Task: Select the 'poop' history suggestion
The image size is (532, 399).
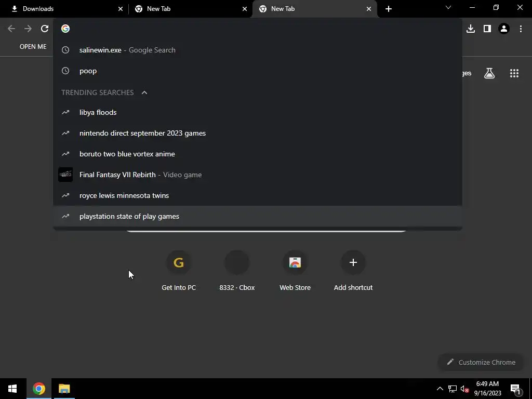Action: (258, 71)
